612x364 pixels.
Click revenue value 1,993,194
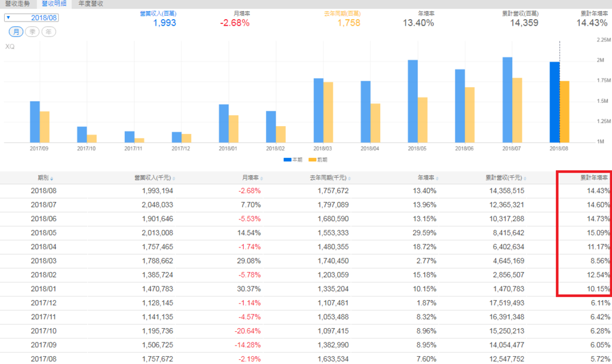(x=157, y=191)
